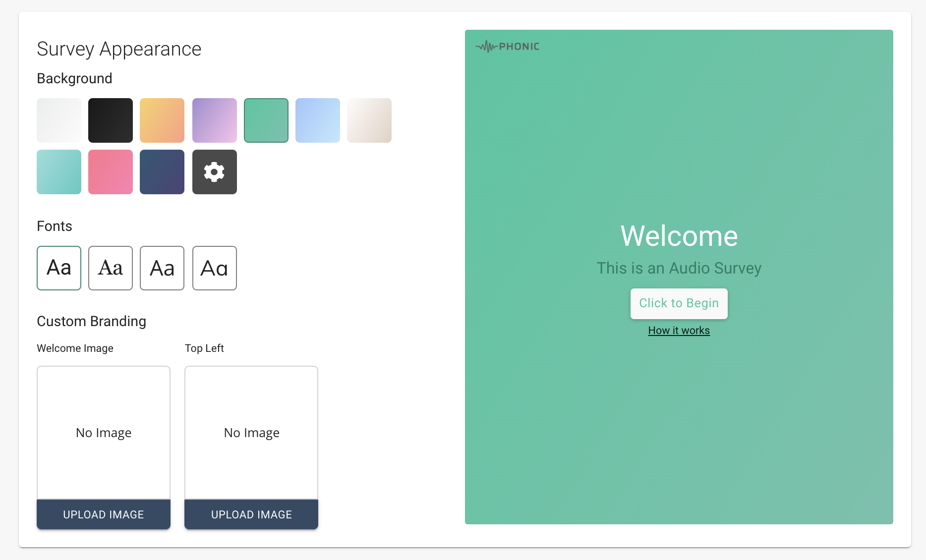
Task: Select the pink background swatch
Action: (x=110, y=172)
